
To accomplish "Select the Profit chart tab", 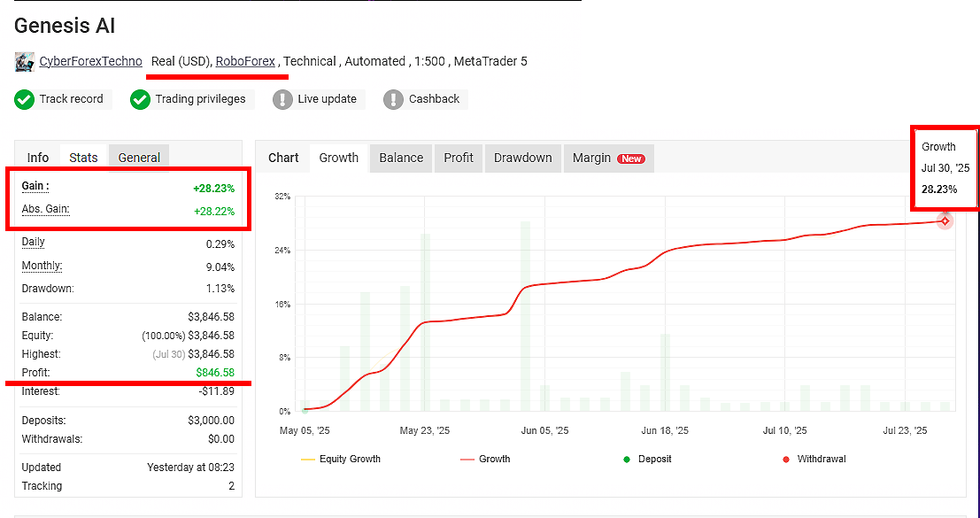I will click(459, 158).
